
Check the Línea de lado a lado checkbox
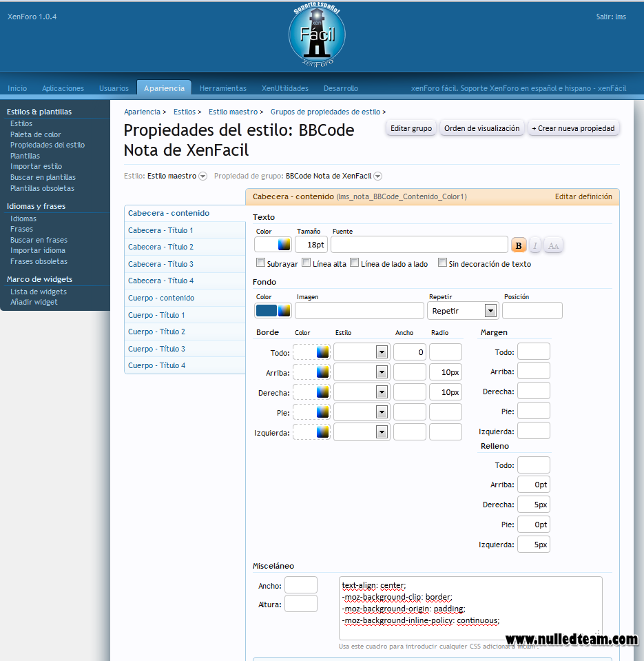point(355,263)
